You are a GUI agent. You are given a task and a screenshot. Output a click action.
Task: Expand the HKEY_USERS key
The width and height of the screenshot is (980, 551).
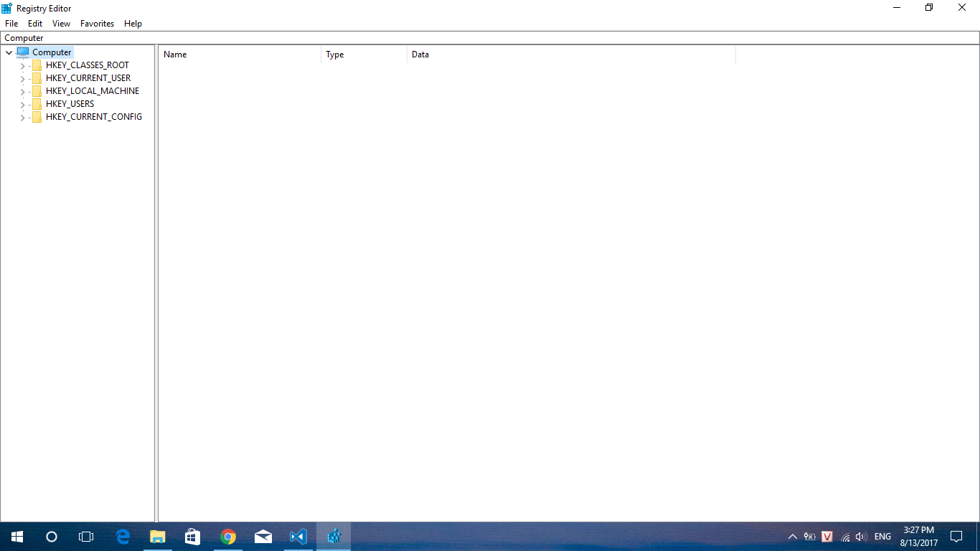[x=22, y=104]
